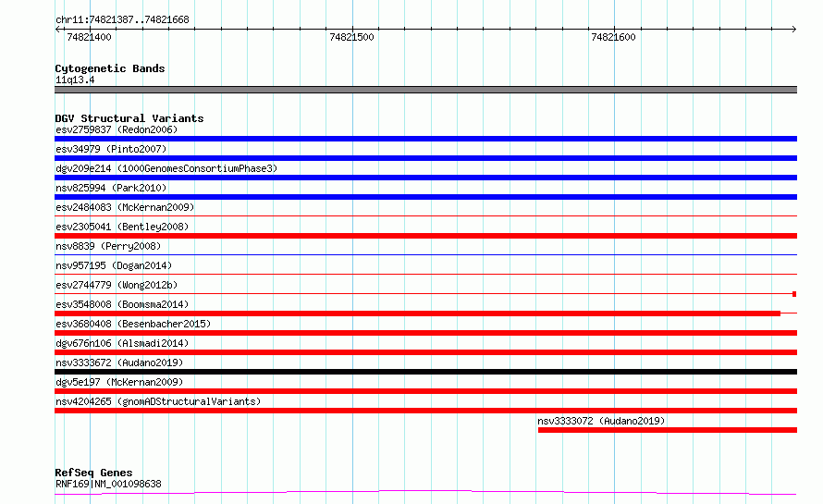Click the dgv676n106 (Alsmadi2014) label
Image resolution: width=823 pixels, height=504 pixels.
click(122, 343)
